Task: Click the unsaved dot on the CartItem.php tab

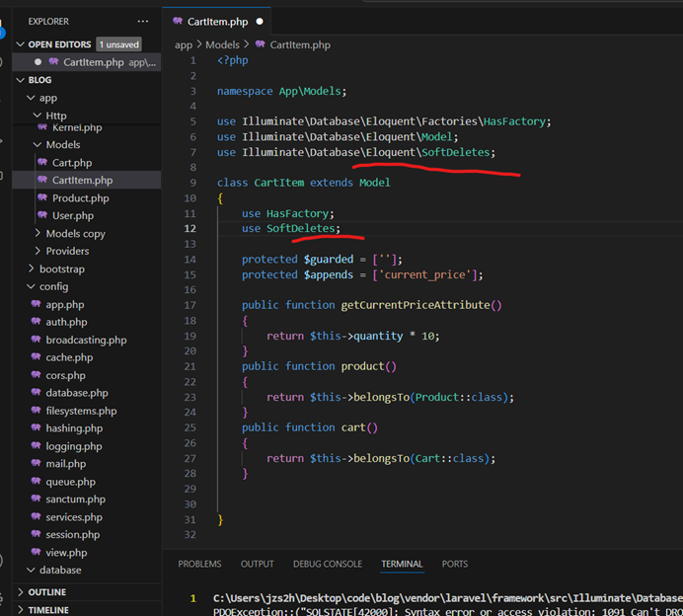Action: coord(260,21)
